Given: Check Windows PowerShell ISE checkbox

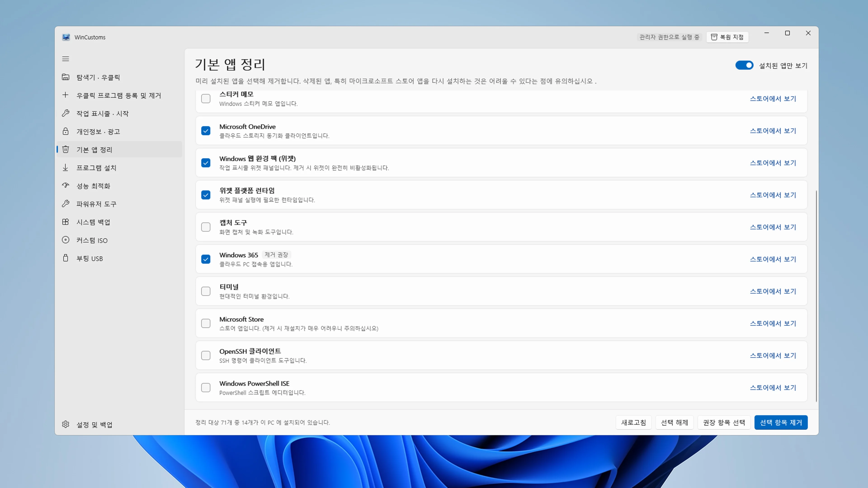Looking at the screenshot, I should tap(205, 388).
